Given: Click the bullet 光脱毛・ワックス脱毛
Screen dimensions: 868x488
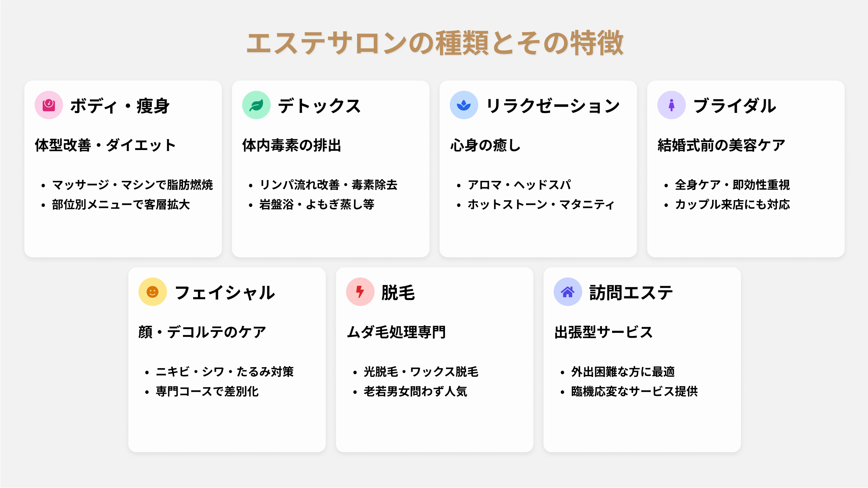Looking at the screenshot, I should pyautogui.click(x=421, y=372).
